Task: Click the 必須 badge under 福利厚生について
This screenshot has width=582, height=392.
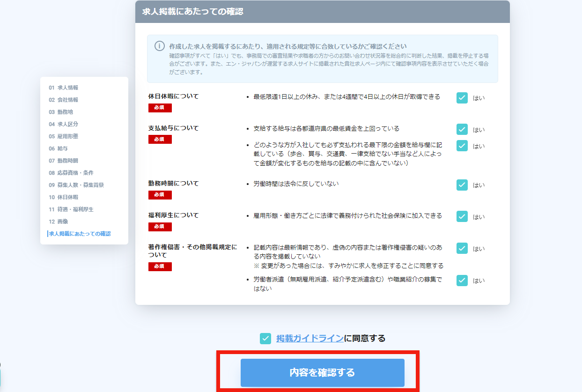Action: tap(160, 227)
